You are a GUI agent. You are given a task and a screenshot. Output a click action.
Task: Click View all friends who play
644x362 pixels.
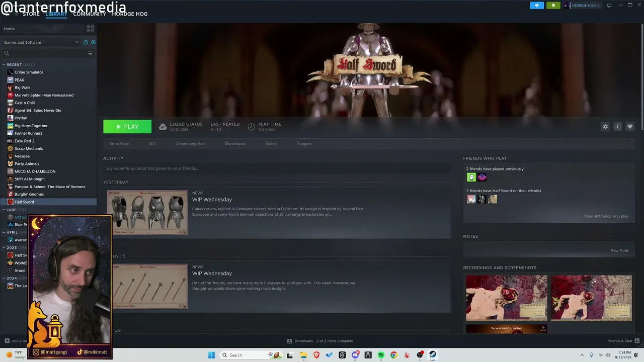point(606,216)
